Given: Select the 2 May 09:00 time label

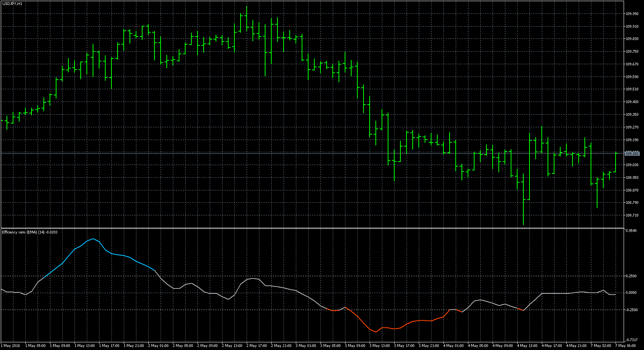Looking at the screenshot, I should click(208, 346).
